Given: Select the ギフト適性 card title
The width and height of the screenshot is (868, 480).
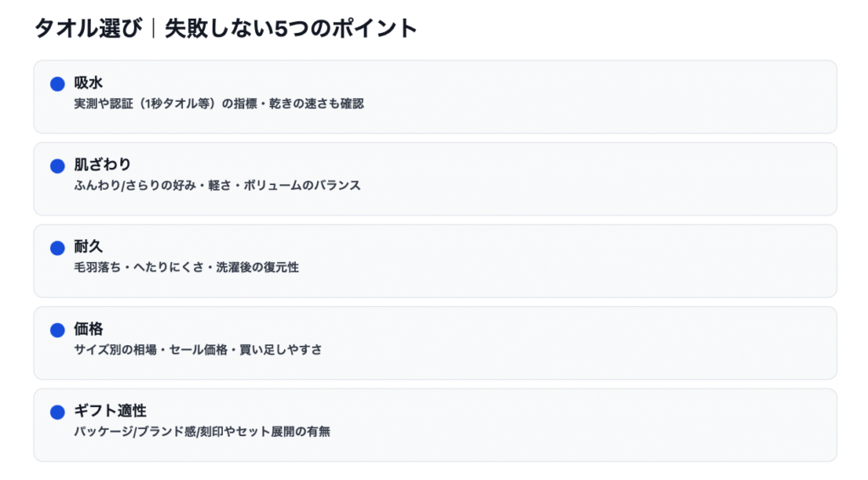Looking at the screenshot, I should click(110, 411).
